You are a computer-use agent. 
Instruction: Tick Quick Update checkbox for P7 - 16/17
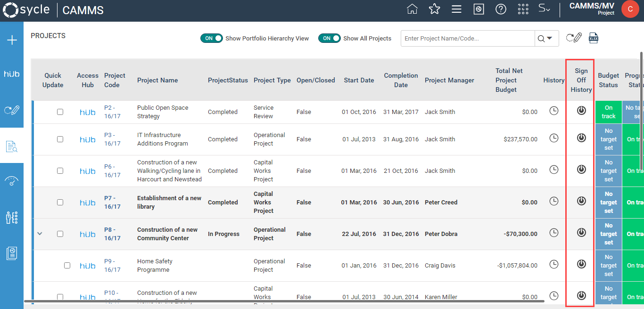pyautogui.click(x=60, y=202)
